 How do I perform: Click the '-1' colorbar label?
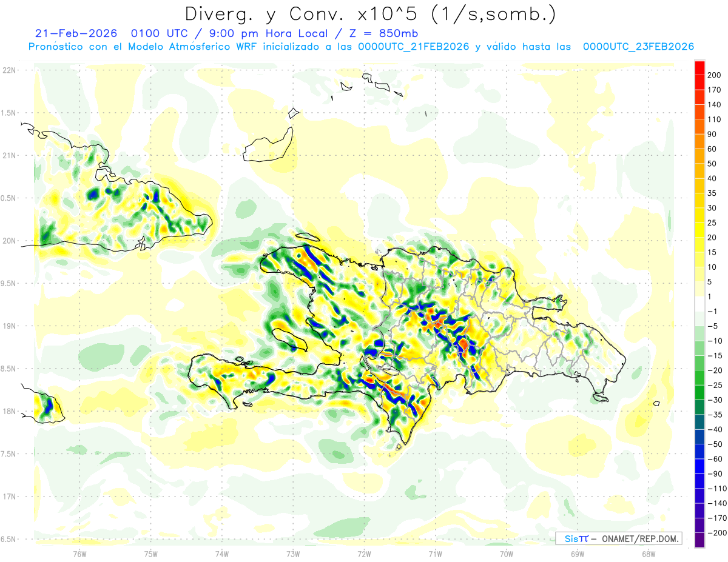click(713, 311)
